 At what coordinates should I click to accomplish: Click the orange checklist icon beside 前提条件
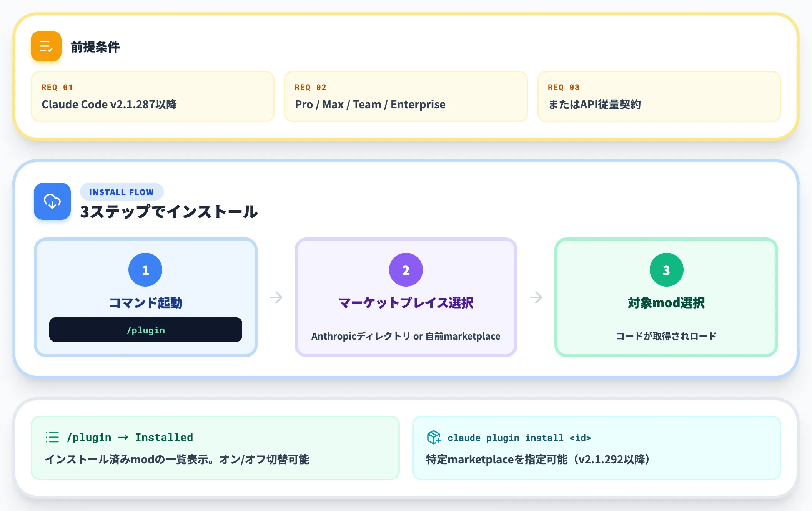coord(46,46)
